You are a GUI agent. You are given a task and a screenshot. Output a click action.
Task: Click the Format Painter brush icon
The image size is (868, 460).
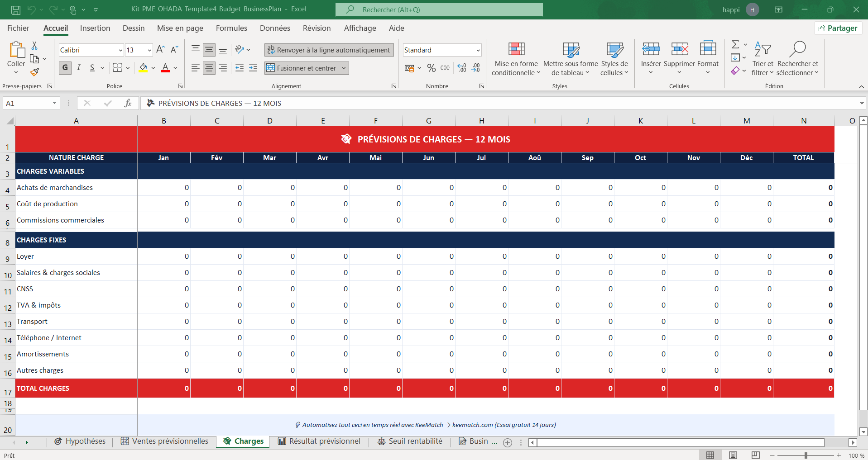click(x=34, y=72)
